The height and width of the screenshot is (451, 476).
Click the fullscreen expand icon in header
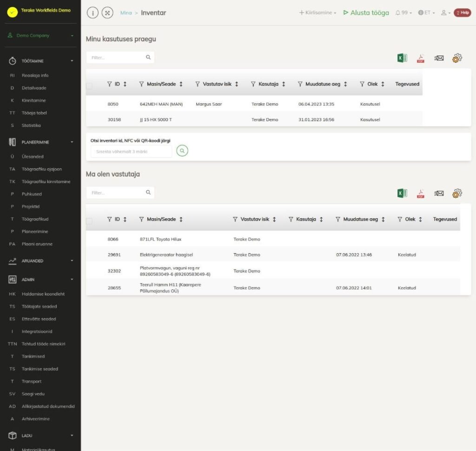[x=107, y=13]
